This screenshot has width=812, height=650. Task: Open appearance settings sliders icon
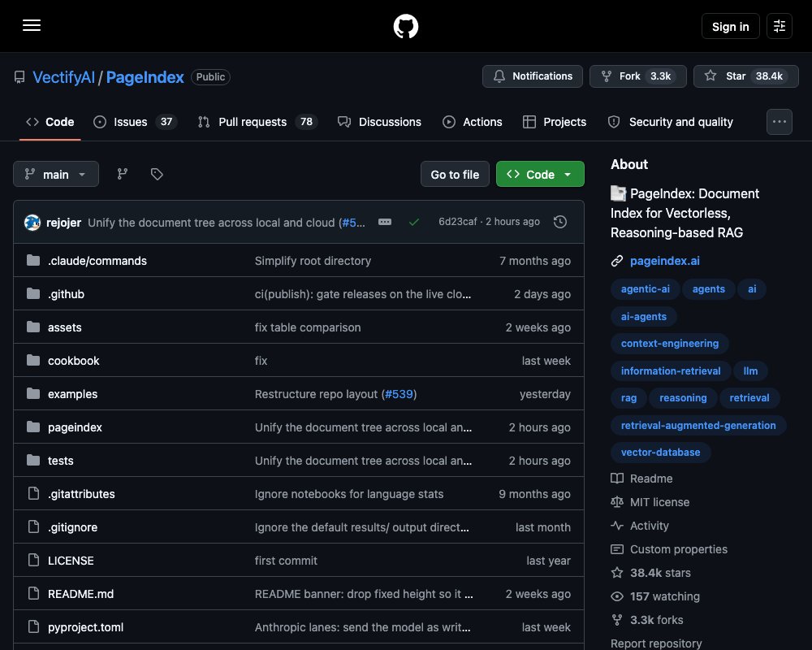[779, 26]
